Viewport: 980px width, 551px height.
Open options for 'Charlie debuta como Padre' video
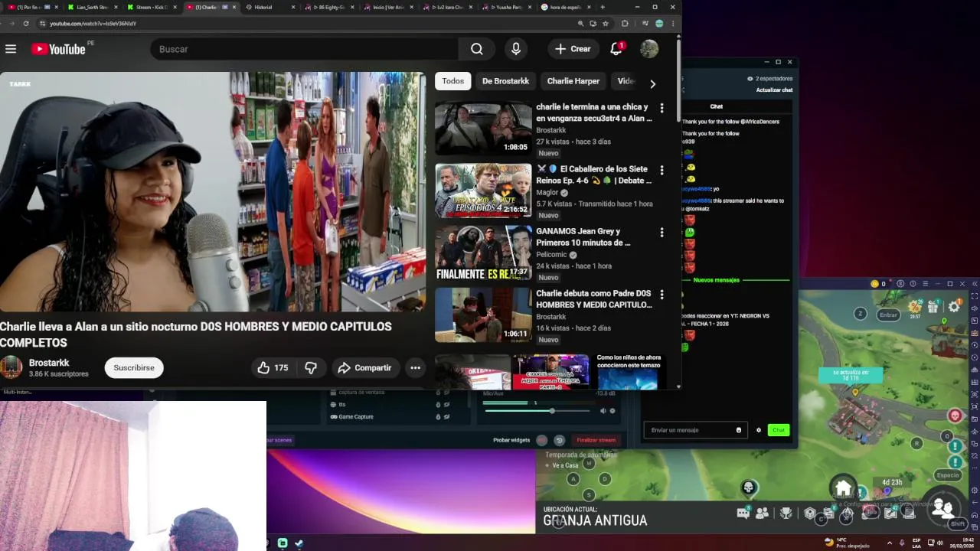point(661,295)
